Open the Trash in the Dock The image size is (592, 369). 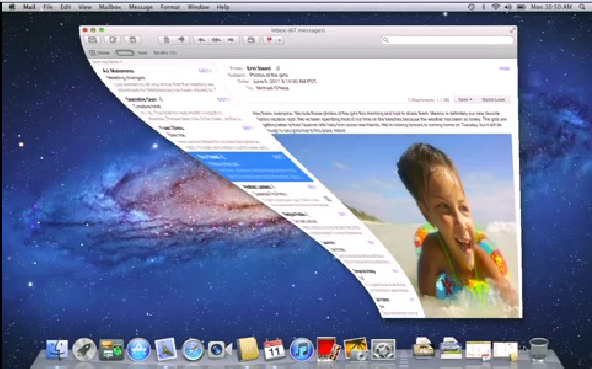pos(539,349)
